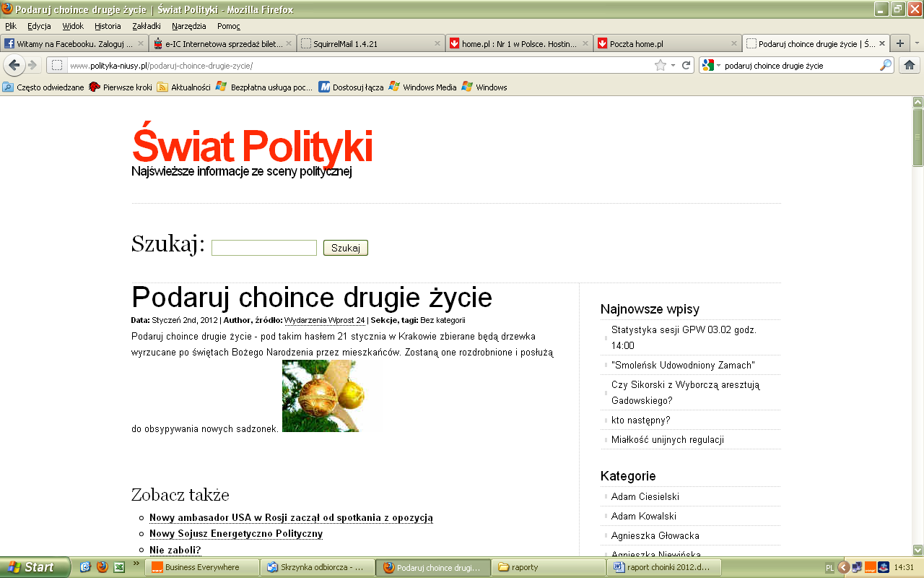Open the Nie zaboli? related link
The height and width of the screenshot is (578, 924).
pyautogui.click(x=175, y=550)
